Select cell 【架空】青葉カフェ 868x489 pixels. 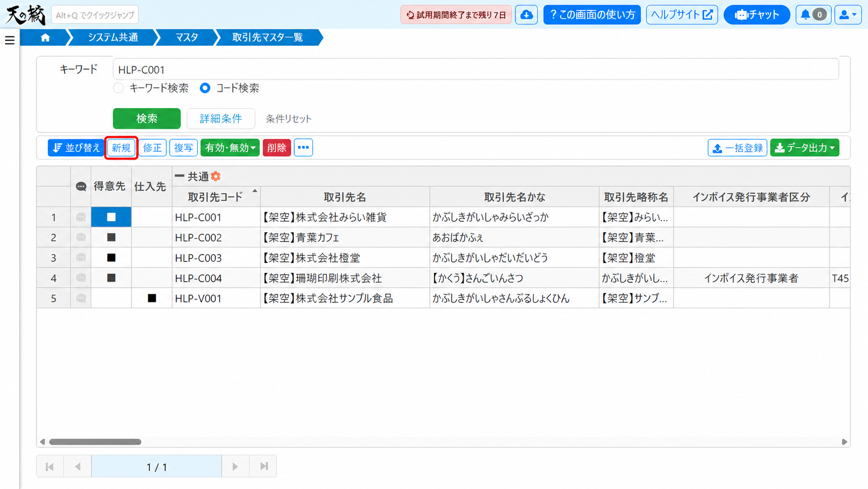(345, 237)
